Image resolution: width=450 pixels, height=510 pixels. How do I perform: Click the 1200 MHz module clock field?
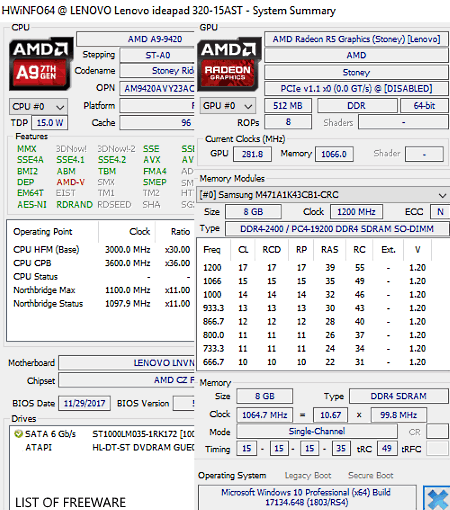(x=356, y=212)
